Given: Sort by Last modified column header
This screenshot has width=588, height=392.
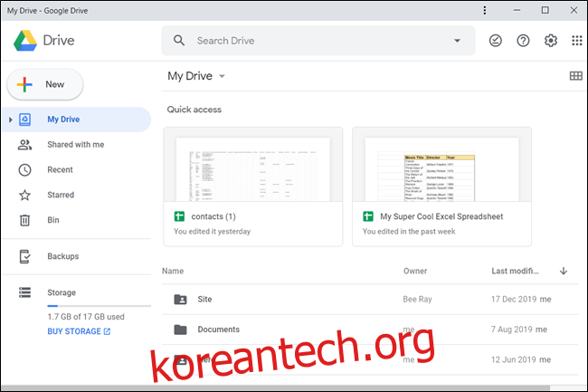Looking at the screenshot, I should (x=515, y=272).
